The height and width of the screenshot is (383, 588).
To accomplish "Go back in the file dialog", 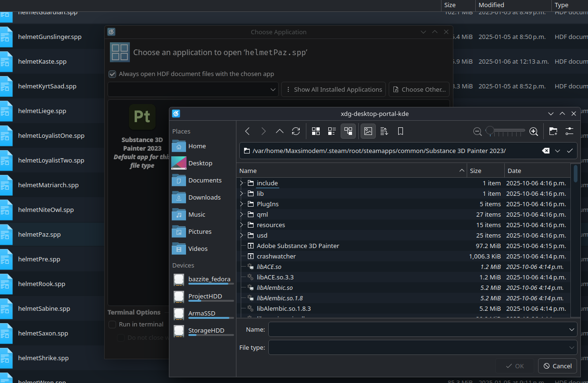I will pyautogui.click(x=247, y=131).
